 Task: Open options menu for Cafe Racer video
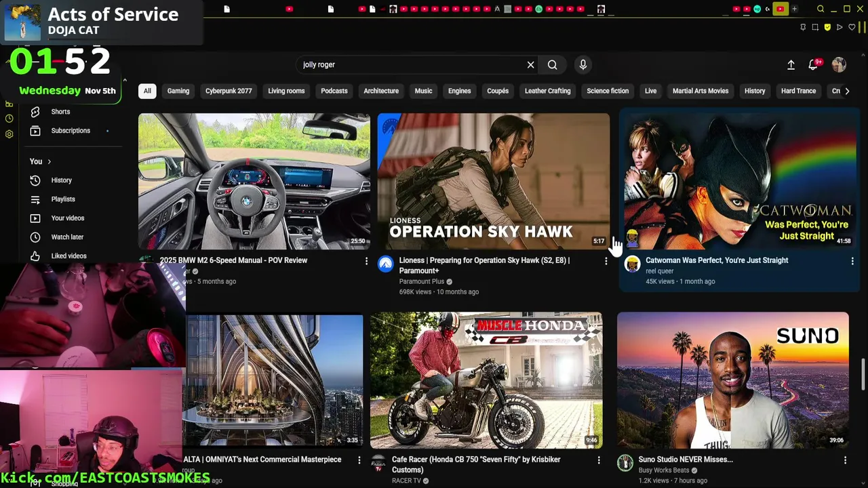(x=598, y=460)
